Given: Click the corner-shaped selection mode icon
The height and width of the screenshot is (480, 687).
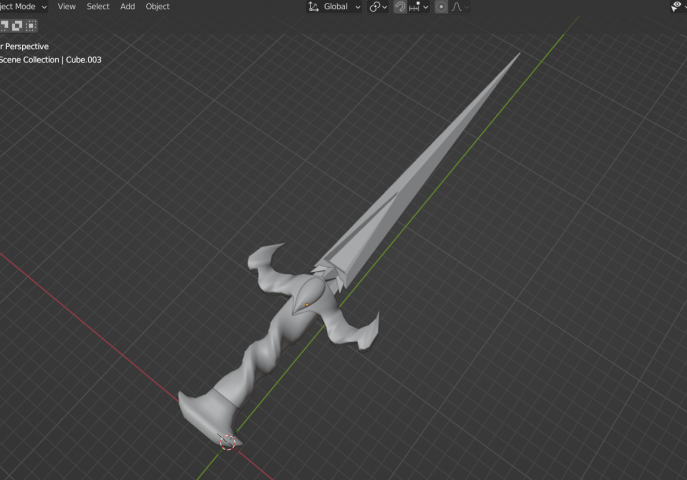Looking at the screenshot, I should [4, 26].
